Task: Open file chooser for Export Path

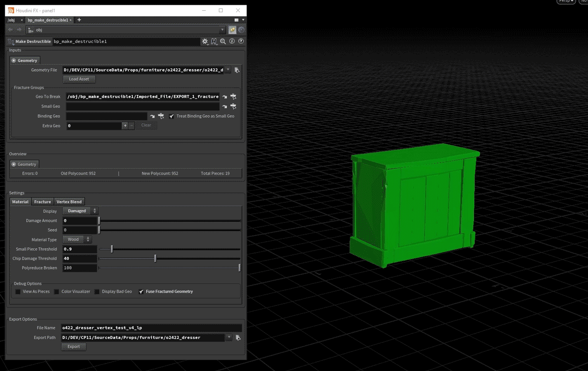Action: [x=238, y=337]
